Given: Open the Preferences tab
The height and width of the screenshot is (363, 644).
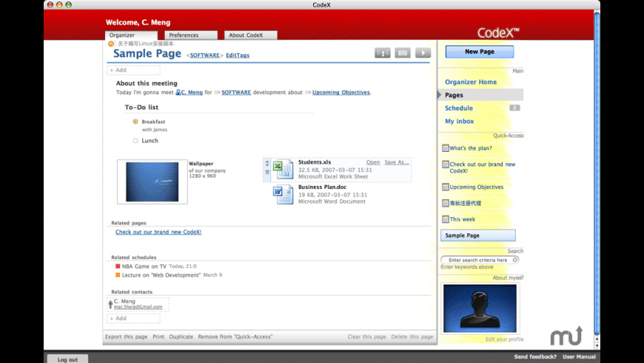Looking at the screenshot, I should 191,36.
